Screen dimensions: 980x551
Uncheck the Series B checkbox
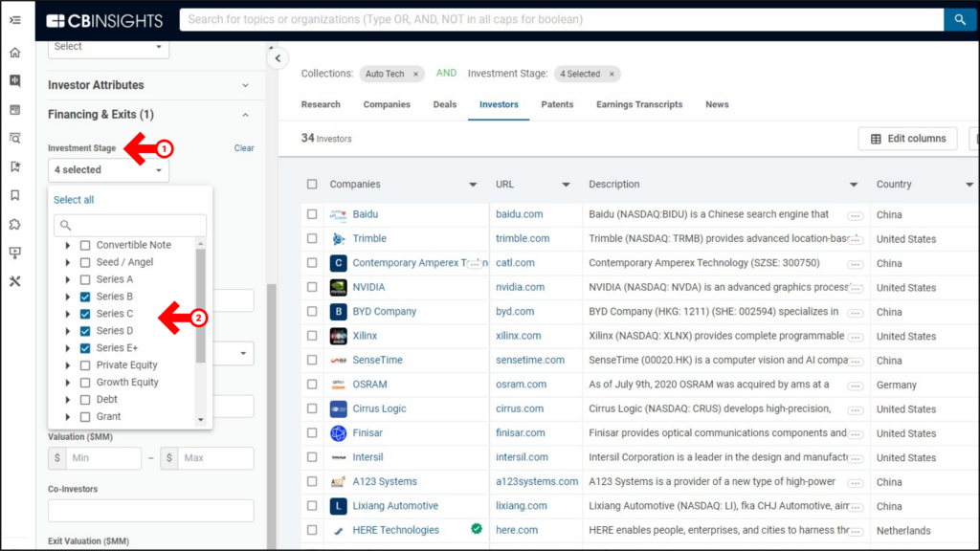point(85,297)
